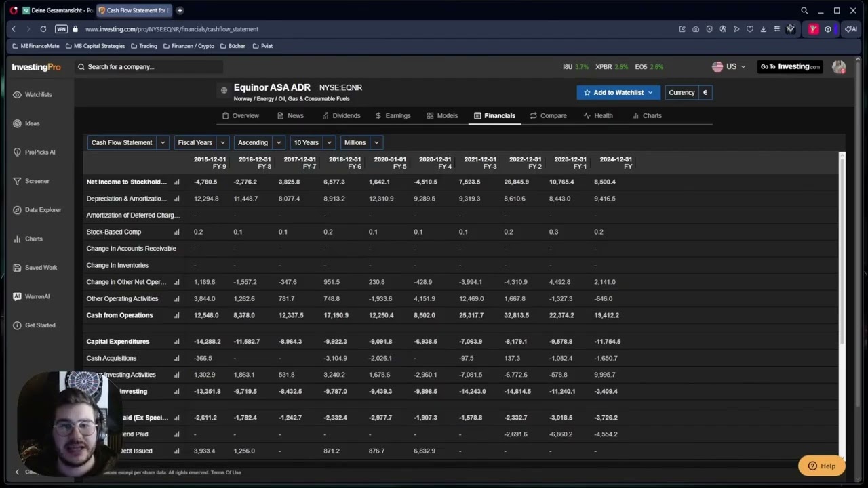
Task: Select the Financials tab
Action: [x=495, y=116]
